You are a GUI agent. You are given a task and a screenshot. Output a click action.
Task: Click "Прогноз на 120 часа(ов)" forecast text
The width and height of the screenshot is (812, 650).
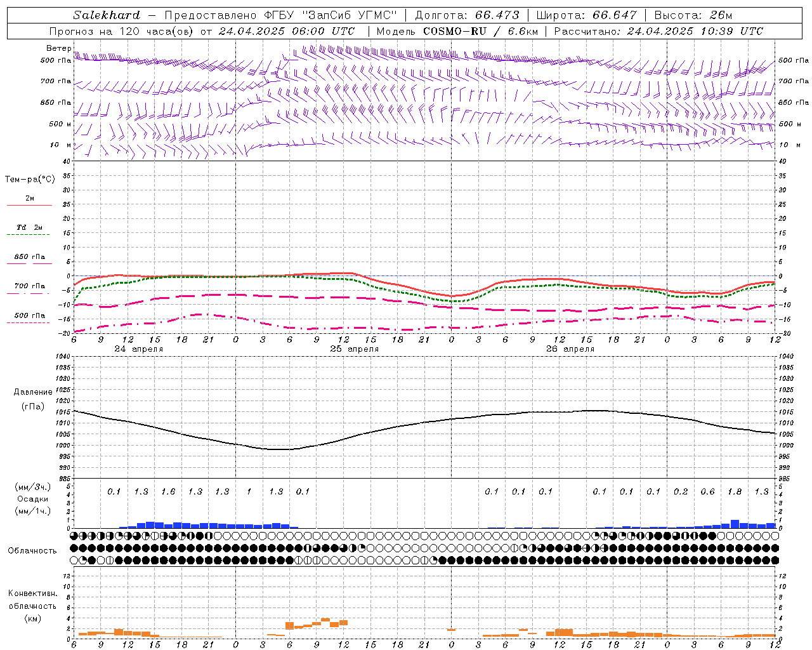pos(122,31)
